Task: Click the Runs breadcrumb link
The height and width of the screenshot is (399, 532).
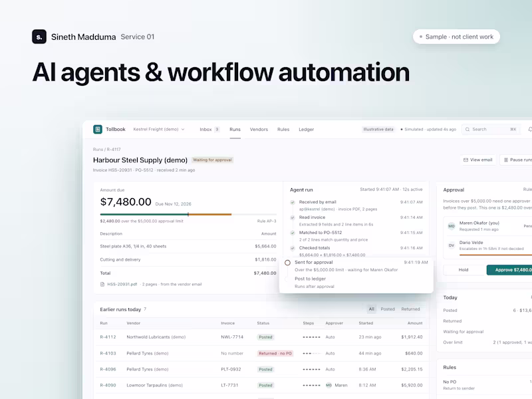Action: [98, 149]
